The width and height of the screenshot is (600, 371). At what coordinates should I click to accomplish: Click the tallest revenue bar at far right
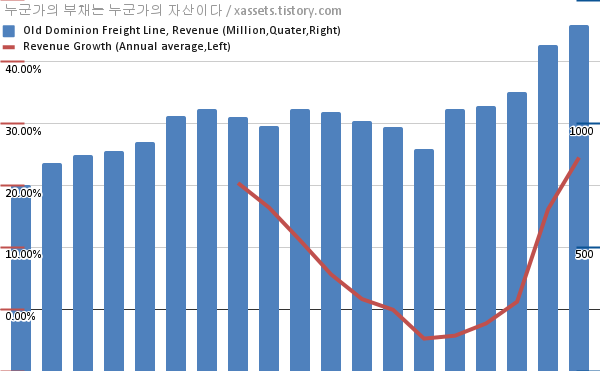coord(579,198)
